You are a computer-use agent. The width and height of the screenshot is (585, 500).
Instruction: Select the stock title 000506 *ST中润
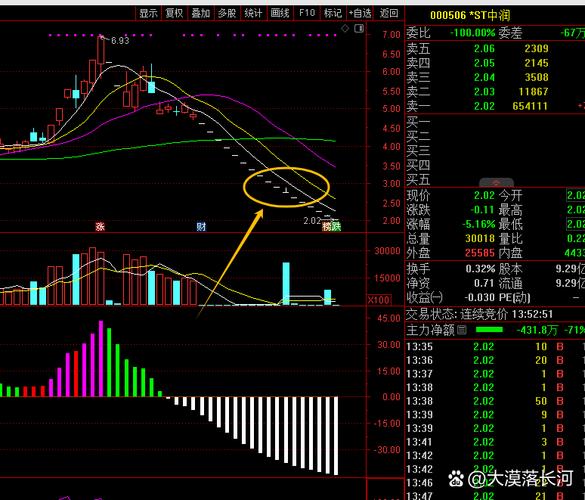pyautogui.click(x=470, y=15)
